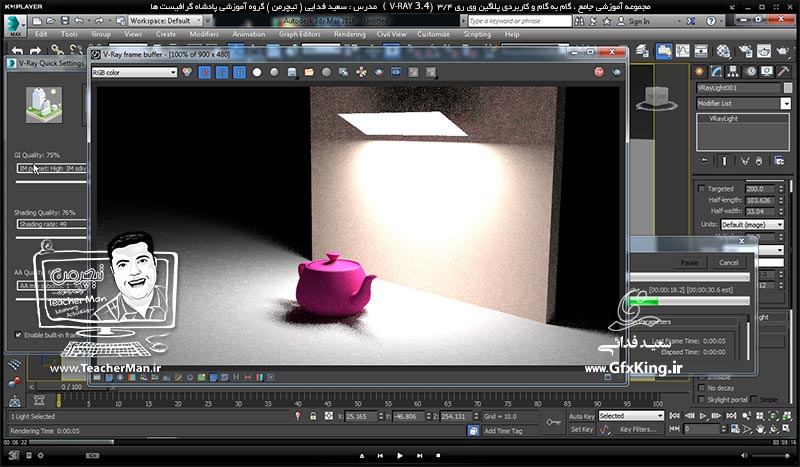Click the play button in KMPlayer controls

click(x=399, y=455)
